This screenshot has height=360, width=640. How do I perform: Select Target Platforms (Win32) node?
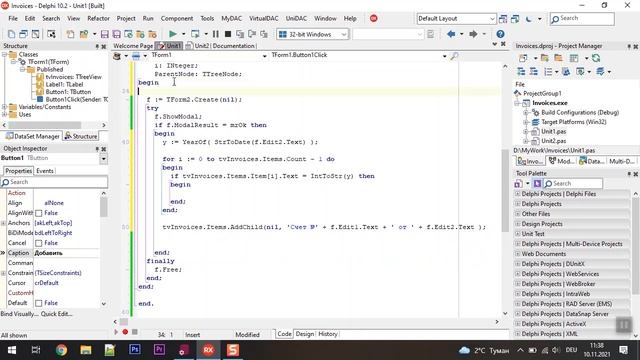coord(573,122)
